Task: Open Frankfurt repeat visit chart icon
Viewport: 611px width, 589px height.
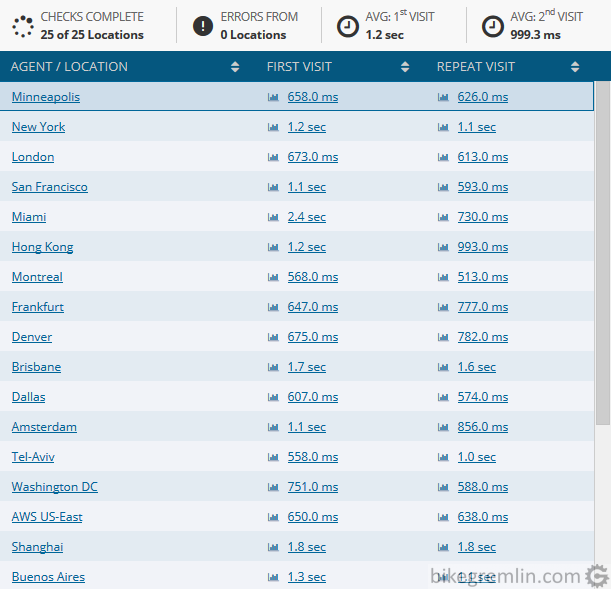Action: (x=443, y=307)
